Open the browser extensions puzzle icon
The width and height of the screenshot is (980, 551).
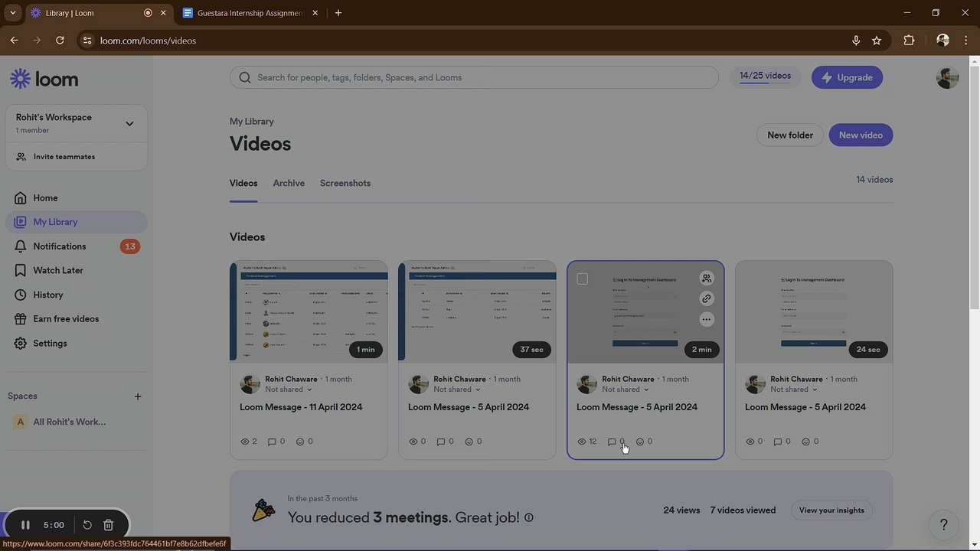909,41
